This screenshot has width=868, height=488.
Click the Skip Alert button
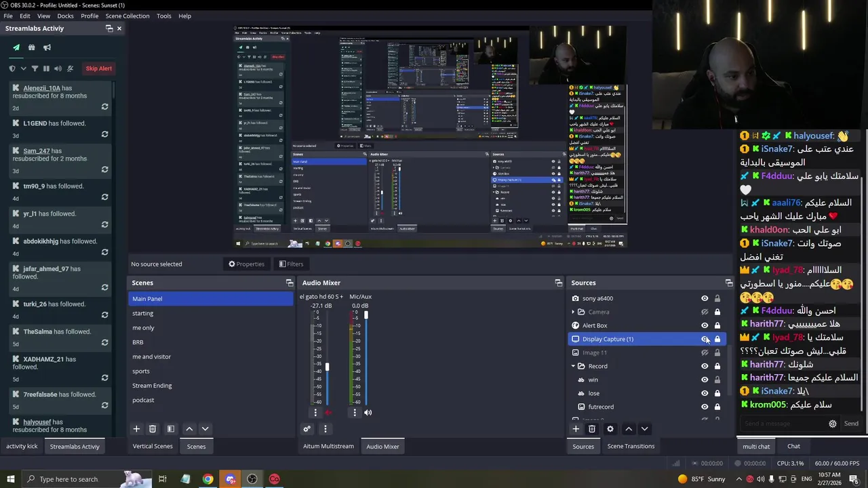point(99,68)
